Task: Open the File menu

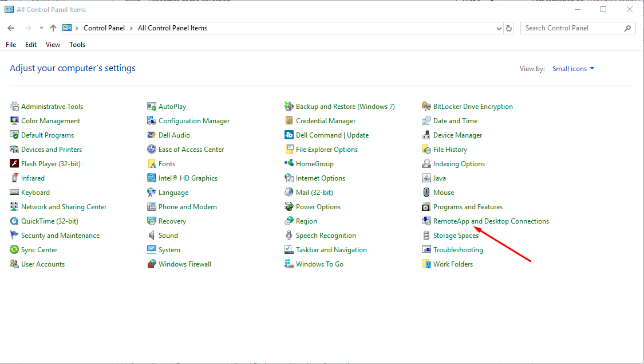Action: pyautogui.click(x=11, y=45)
